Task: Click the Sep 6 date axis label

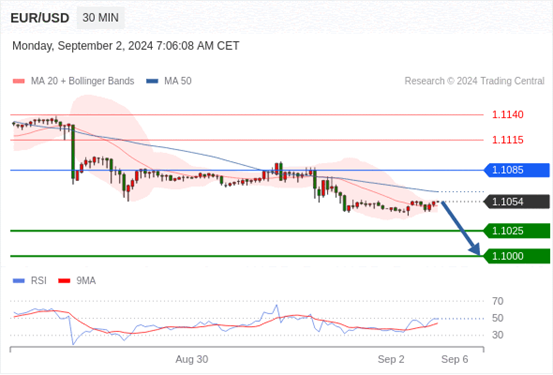Action: (455, 359)
